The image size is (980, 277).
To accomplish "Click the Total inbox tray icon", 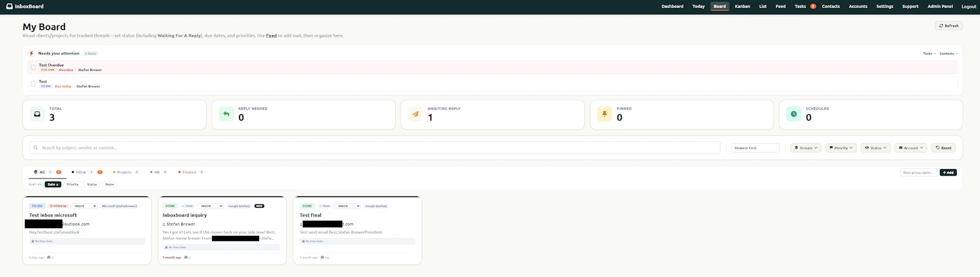I will 37,114.
